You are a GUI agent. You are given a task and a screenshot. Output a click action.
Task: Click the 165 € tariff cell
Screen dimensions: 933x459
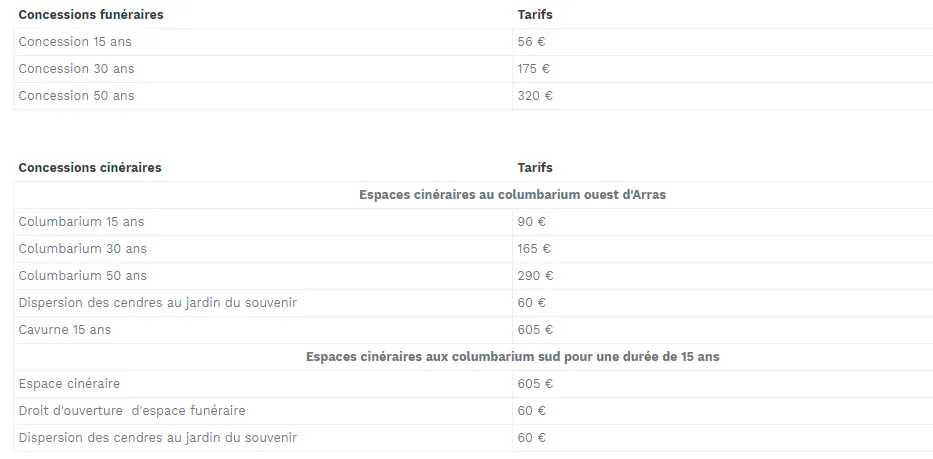(x=534, y=249)
